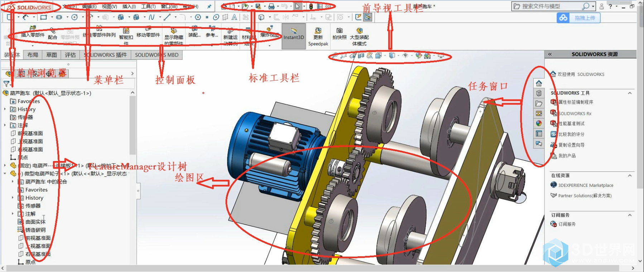Collapse the 在线资源 section
Viewport: 644px width, 272px height.
click(x=630, y=175)
